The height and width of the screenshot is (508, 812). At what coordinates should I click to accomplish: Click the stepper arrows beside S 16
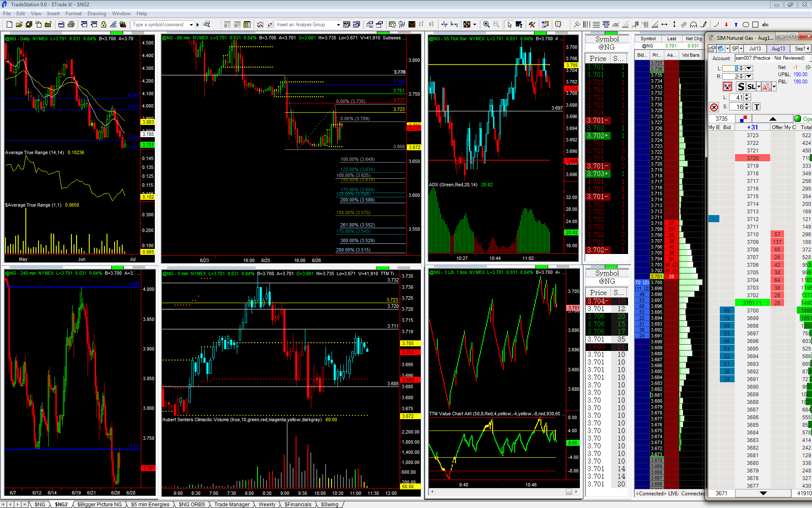click(x=747, y=107)
